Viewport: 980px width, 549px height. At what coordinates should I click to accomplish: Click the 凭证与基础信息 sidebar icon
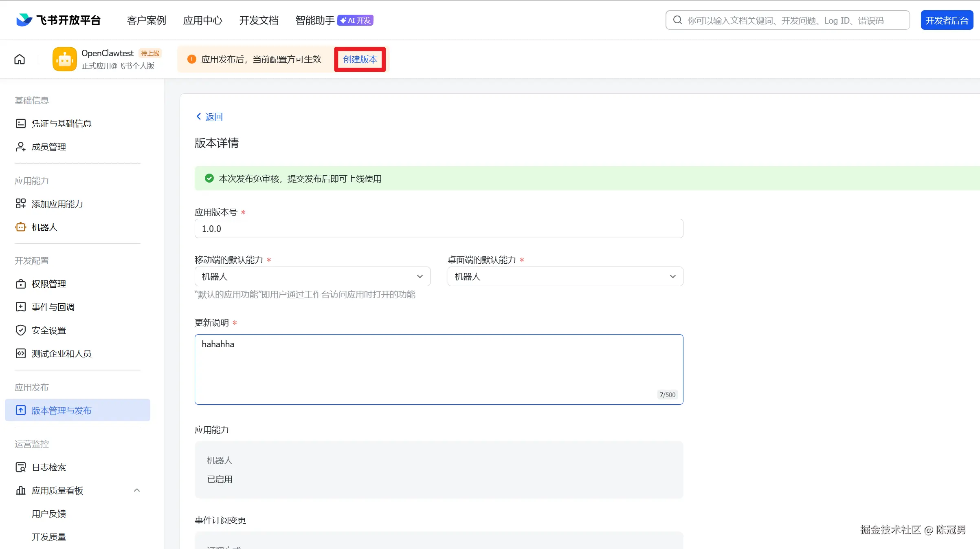click(x=20, y=123)
